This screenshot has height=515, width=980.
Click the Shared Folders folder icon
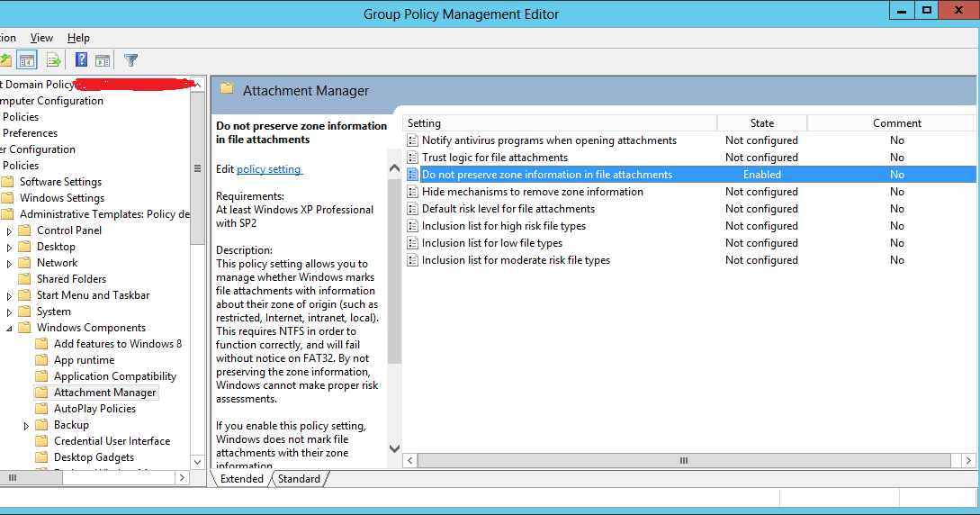[25, 279]
